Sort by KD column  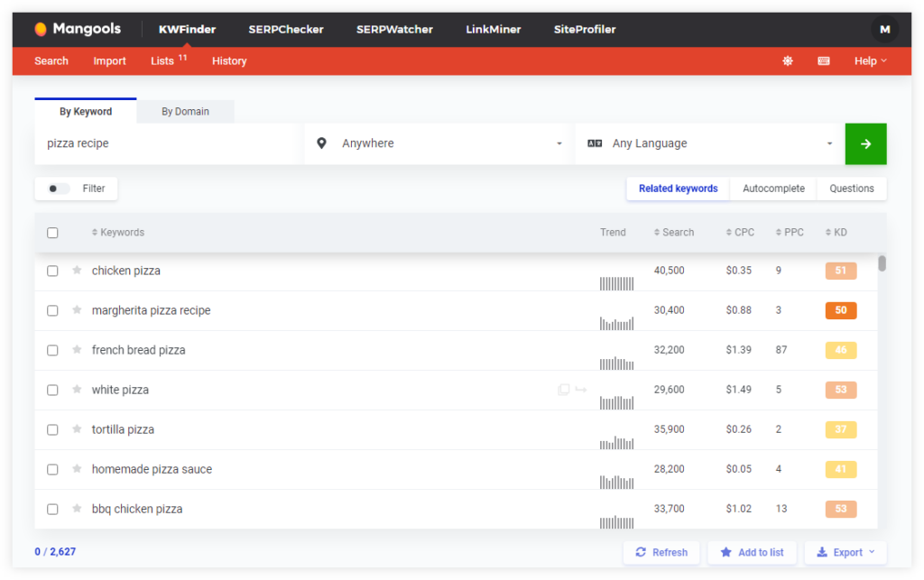[836, 232]
